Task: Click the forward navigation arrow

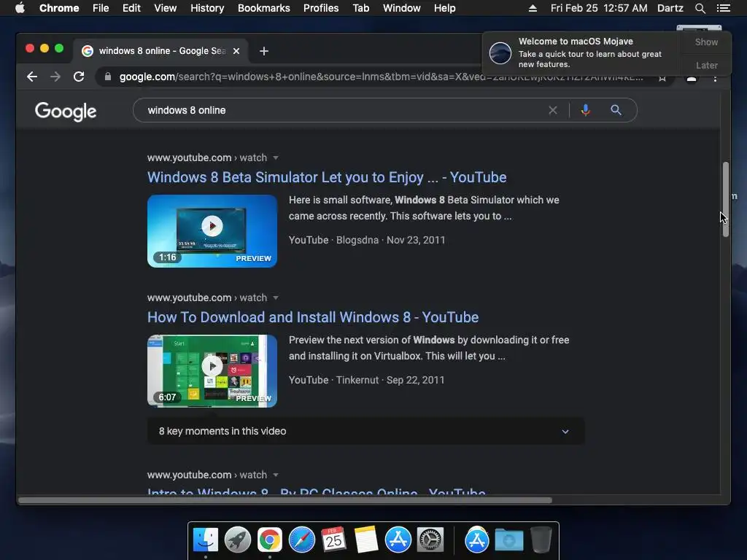Action: coord(55,77)
